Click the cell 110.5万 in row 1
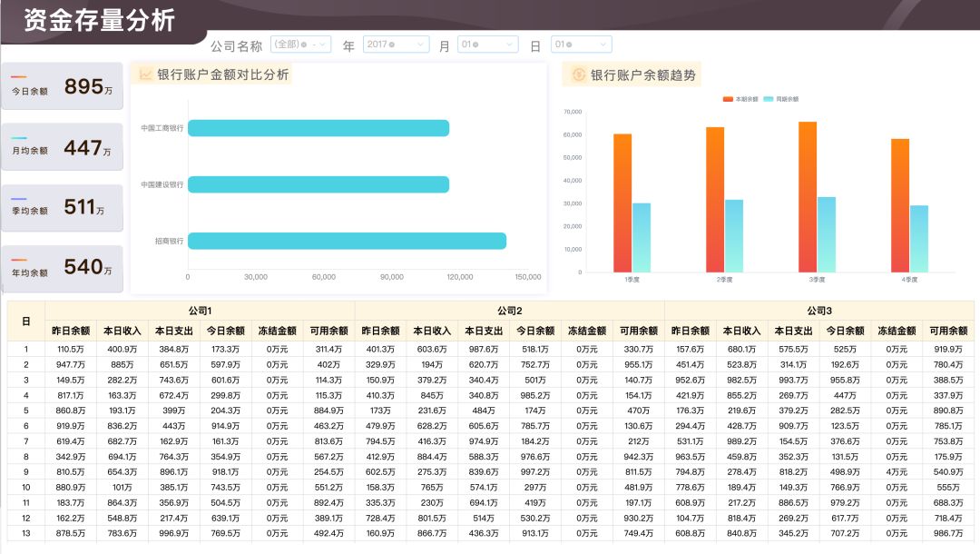The width and height of the screenshot is (980, 554). [x=71, y=349]
